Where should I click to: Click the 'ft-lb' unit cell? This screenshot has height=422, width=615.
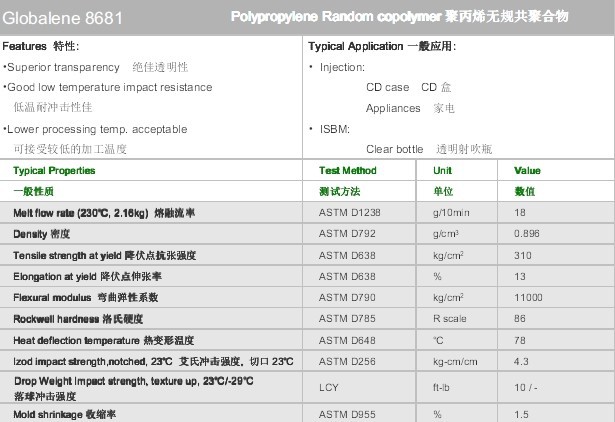[x=441, y=387]
